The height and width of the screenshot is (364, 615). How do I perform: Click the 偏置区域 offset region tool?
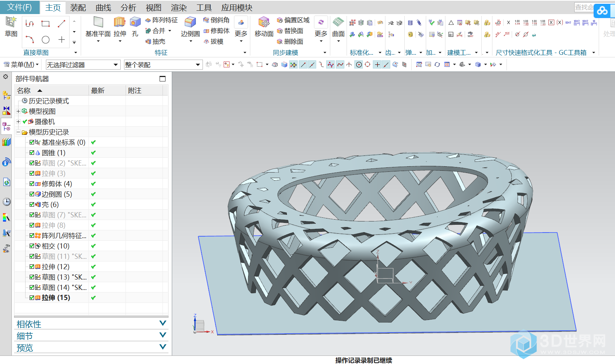pos(293,20)
